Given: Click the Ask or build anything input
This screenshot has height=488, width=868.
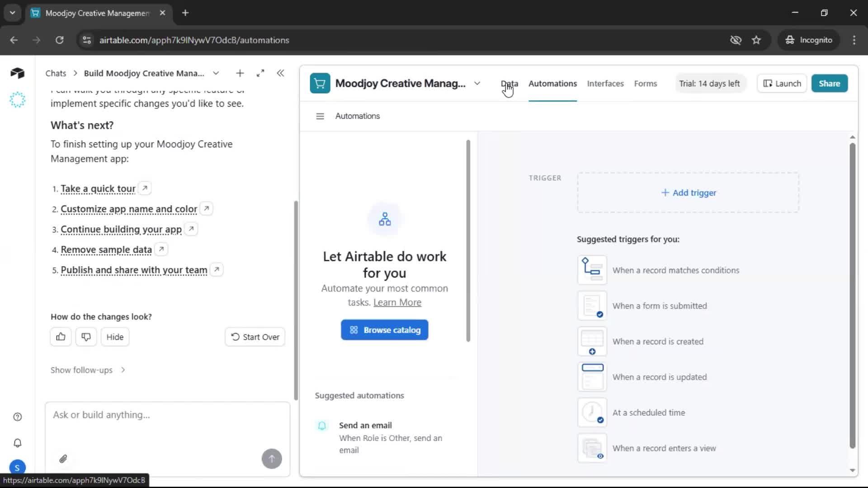Looking at the screenshot, I should (167, 415).
